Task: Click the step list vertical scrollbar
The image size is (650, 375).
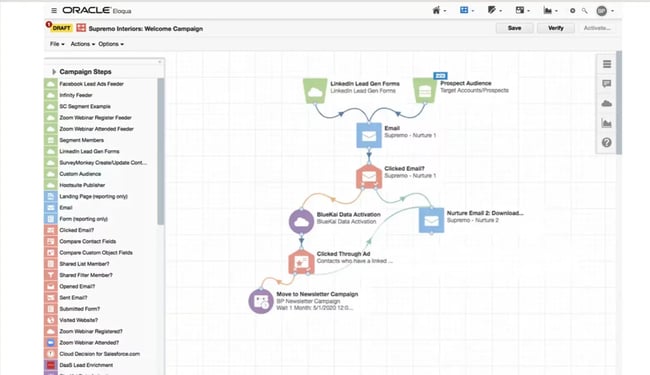Action: [160, 151]
